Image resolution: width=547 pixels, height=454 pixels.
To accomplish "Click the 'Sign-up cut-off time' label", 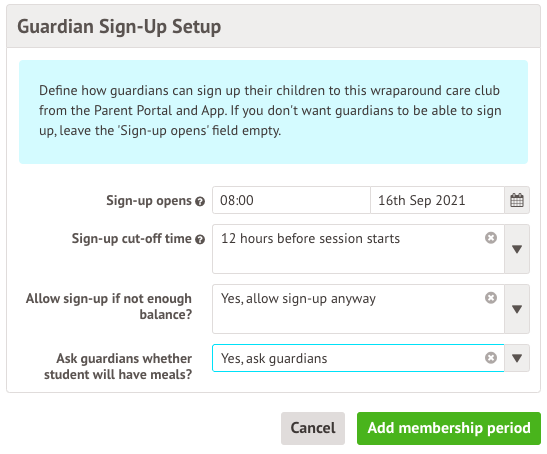I will [x=132, y=239].
